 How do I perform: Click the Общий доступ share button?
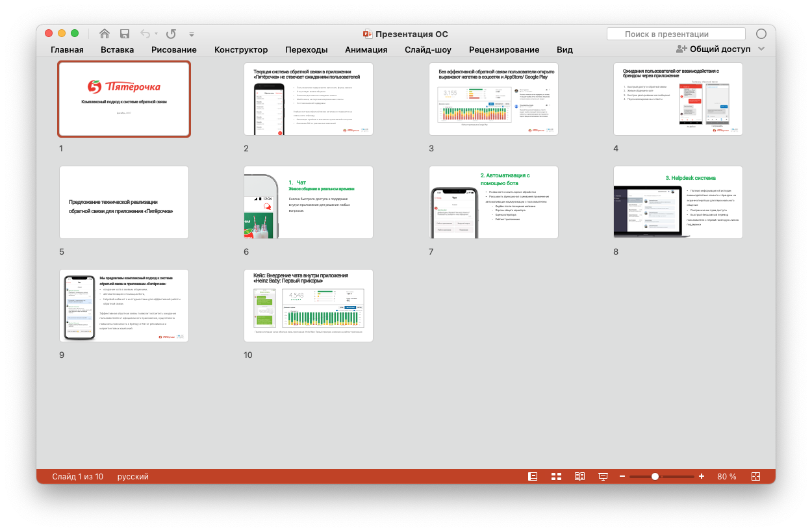pyautogui.click(x=713, y=49)
